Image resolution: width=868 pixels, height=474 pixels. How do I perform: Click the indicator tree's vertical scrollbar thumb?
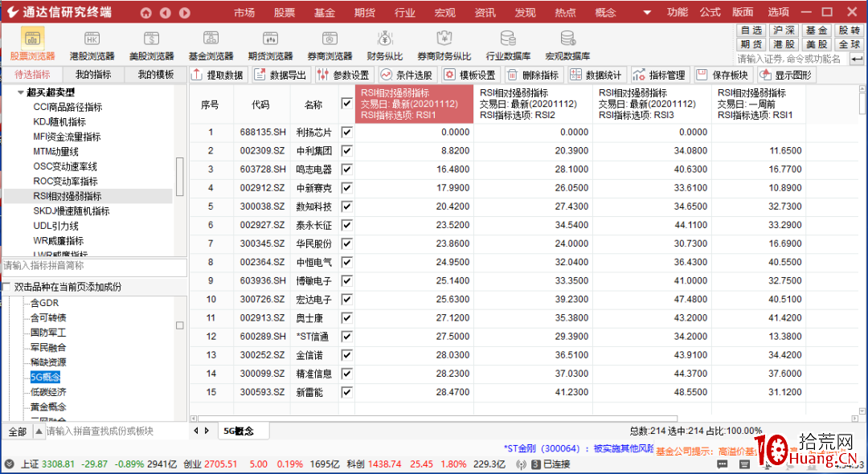coord(180,177)
